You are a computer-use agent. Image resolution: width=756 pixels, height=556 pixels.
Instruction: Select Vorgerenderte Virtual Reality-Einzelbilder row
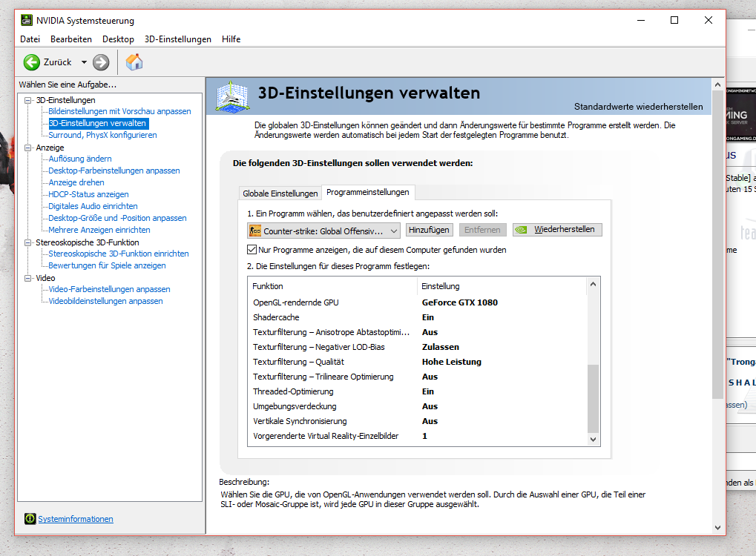pyautogui.click(x=418, y=436)
